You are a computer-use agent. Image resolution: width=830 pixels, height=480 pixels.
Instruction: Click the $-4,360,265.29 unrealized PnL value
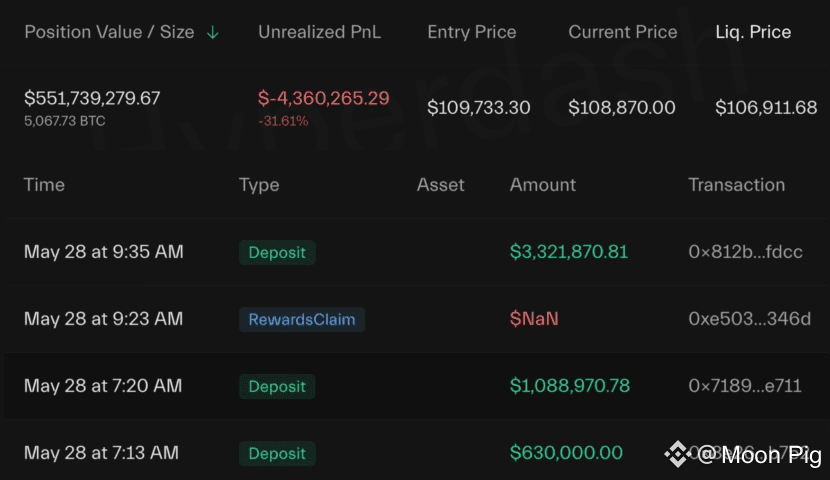[323, 98]
